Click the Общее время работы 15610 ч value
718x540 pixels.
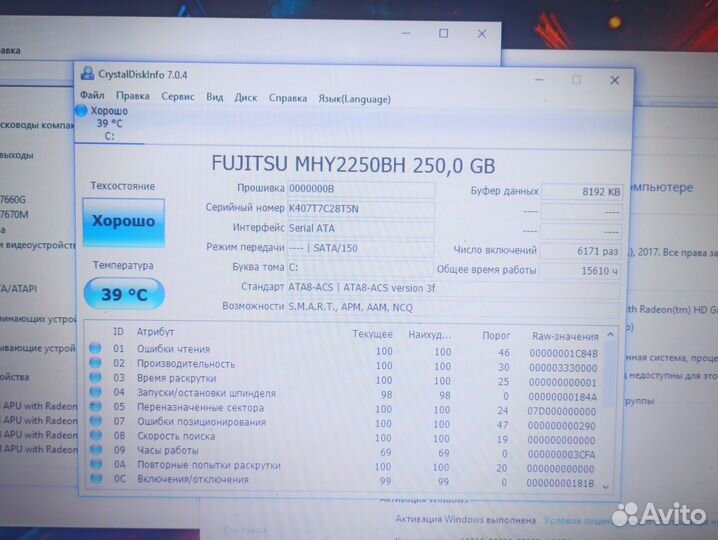point(579,271)
